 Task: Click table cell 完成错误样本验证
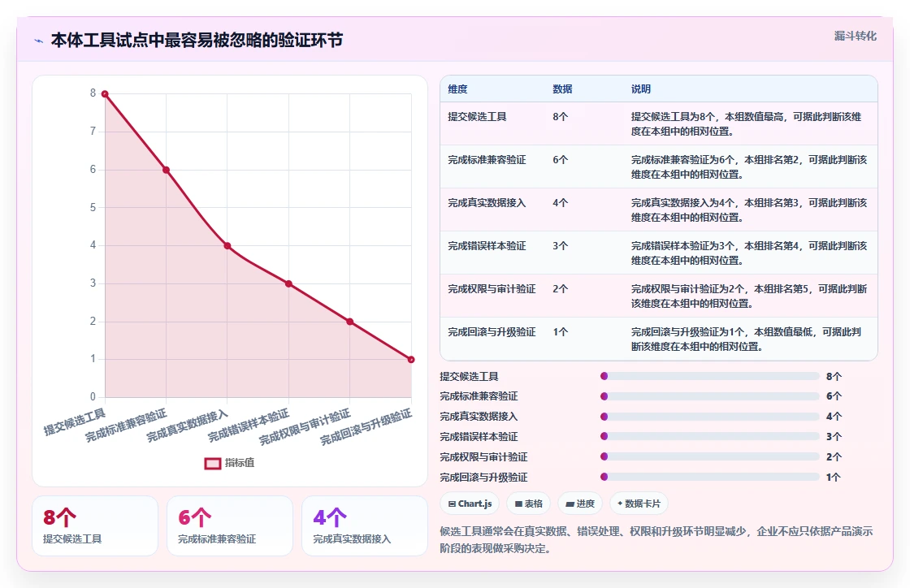point(487,246)
